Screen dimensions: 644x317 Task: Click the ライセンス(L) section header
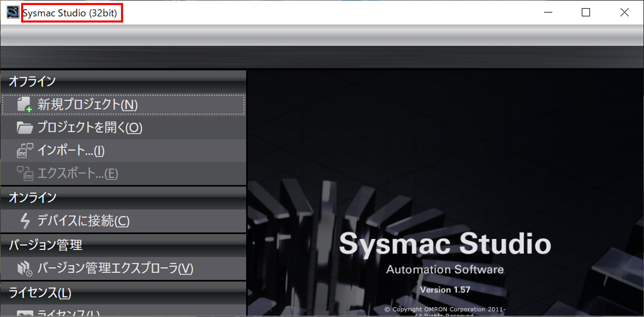(123, 293)
